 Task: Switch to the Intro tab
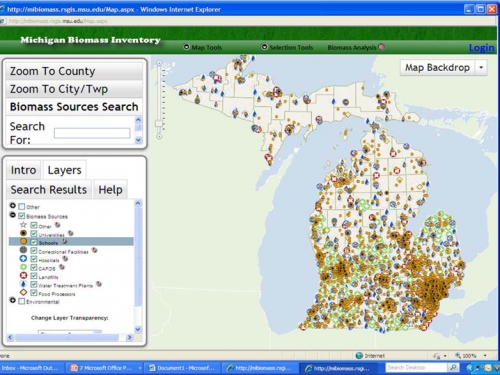click(23, 170)
